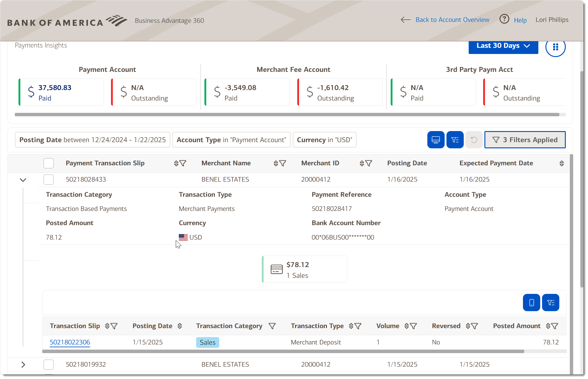The height and width of the screenshot is (379, 588).
Task: Click the back arrow icon before Account Overview
Action: click(405, 20)
